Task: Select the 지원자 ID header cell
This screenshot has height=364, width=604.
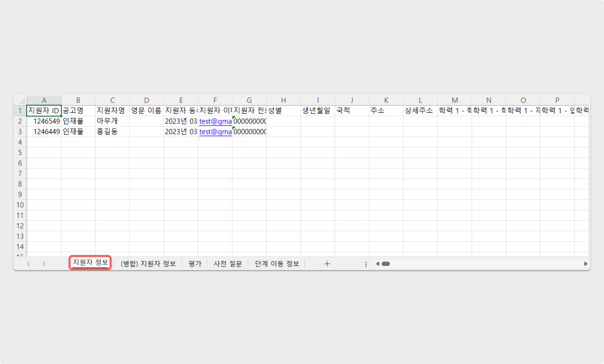Action: point(44,111)
